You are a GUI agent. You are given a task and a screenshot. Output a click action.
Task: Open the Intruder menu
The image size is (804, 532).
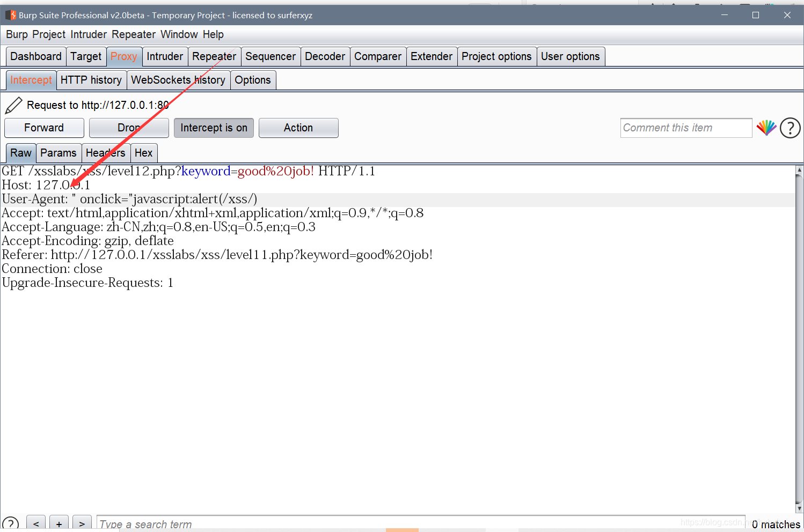(89, 34)
